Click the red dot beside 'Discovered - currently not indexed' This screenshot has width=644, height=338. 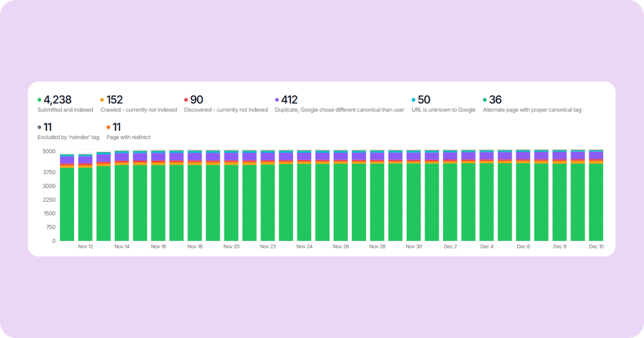[x=186, y=100]
